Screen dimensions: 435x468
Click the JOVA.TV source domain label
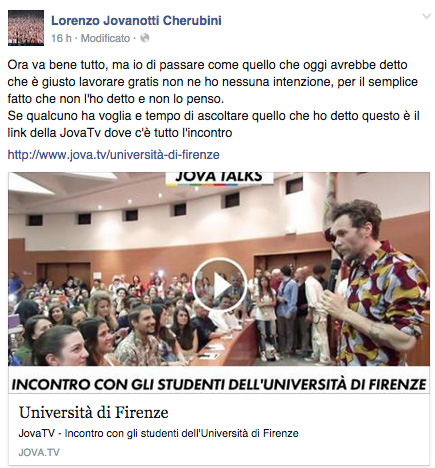(x=39, y=452)
